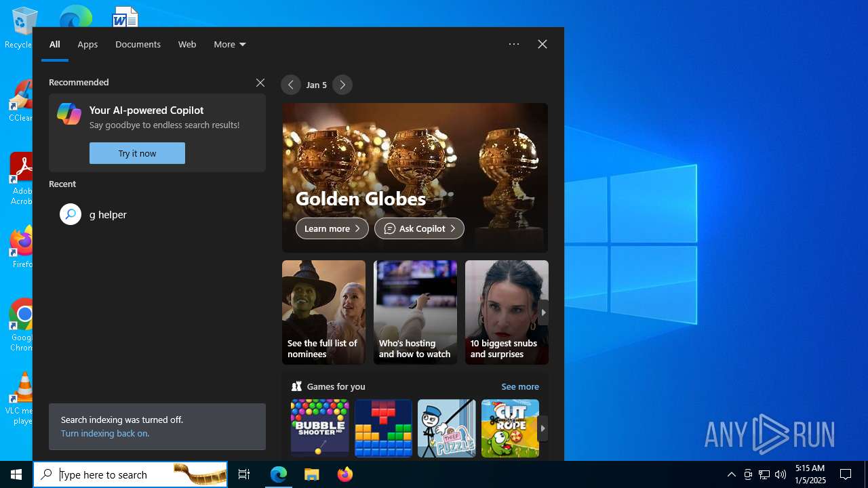Show more Golden Globes stories arrow
The height and width of the screenshot is (488, 868).
tap(543, 312)
